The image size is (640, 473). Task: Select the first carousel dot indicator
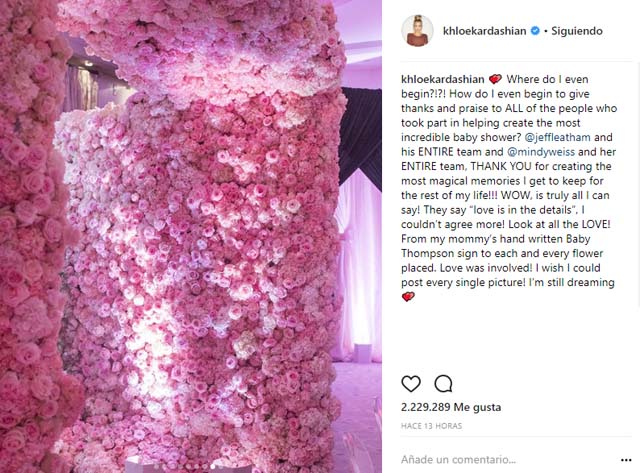(156, 466)
